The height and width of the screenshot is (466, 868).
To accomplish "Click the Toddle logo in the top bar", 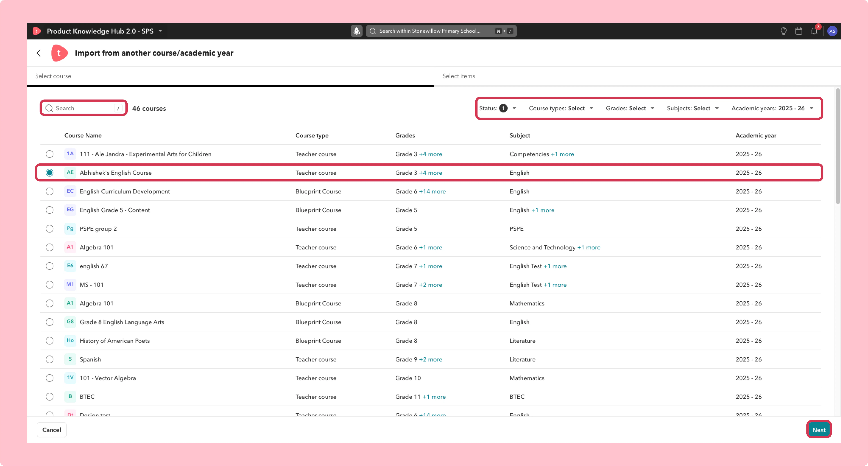I will click(x=37, y=31).
